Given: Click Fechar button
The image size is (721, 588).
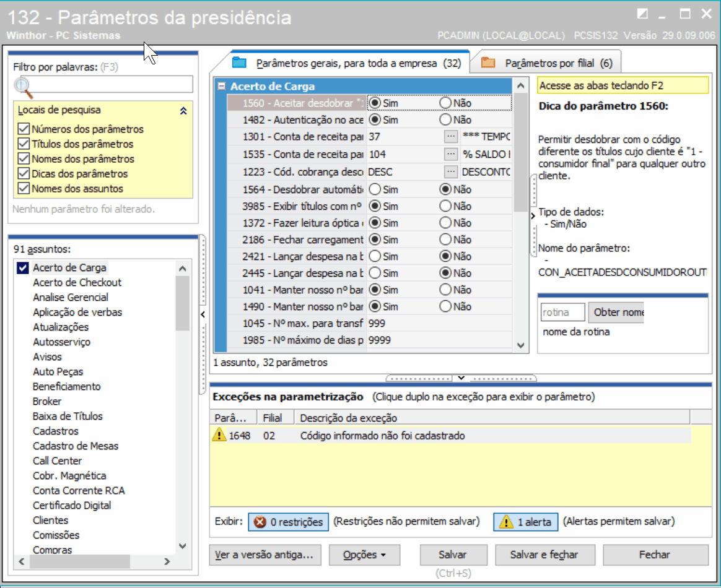Looking at the screenshot, I should (655, 555).
